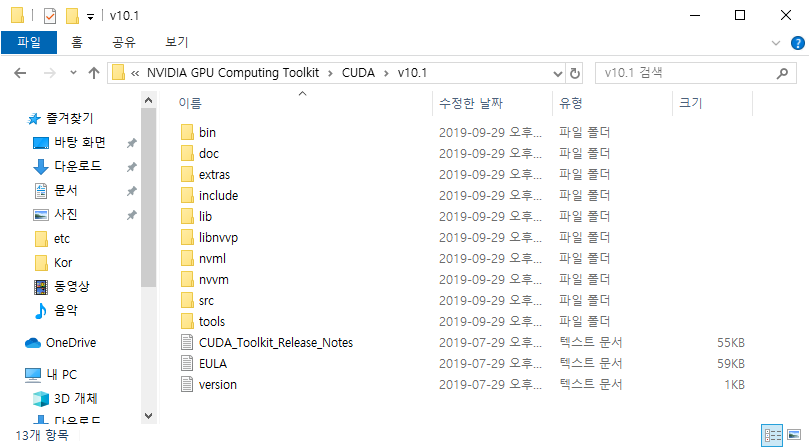The width and height of the screenshot is (810, 448).
Task: Select 즐겨찾기 quick access header
Action: coord(60,119)
